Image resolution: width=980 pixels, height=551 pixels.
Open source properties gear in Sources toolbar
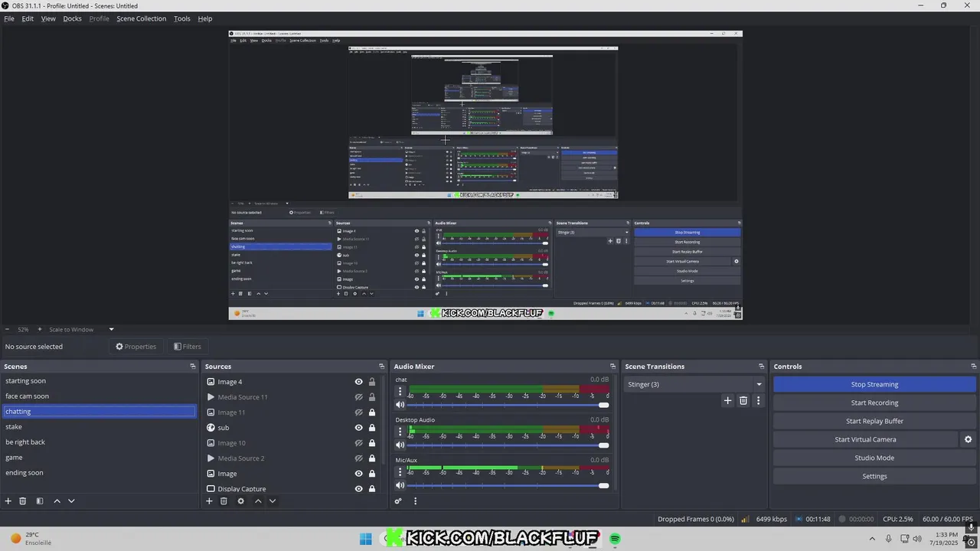click(240, 501)
